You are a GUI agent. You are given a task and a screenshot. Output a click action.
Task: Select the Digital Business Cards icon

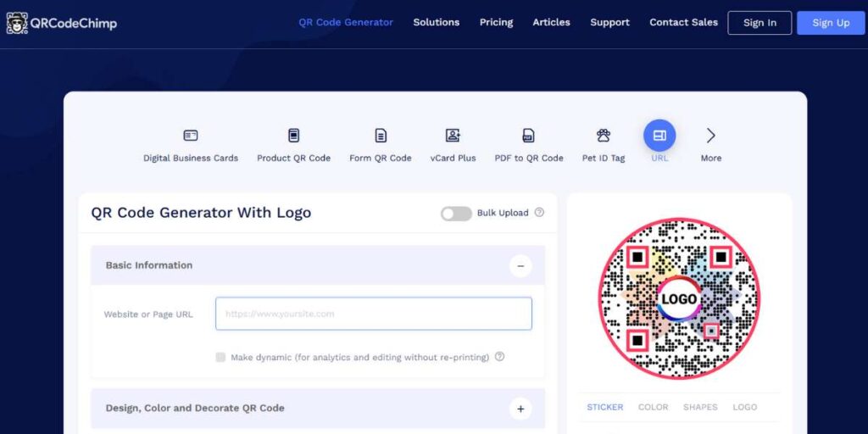(191, 136)
